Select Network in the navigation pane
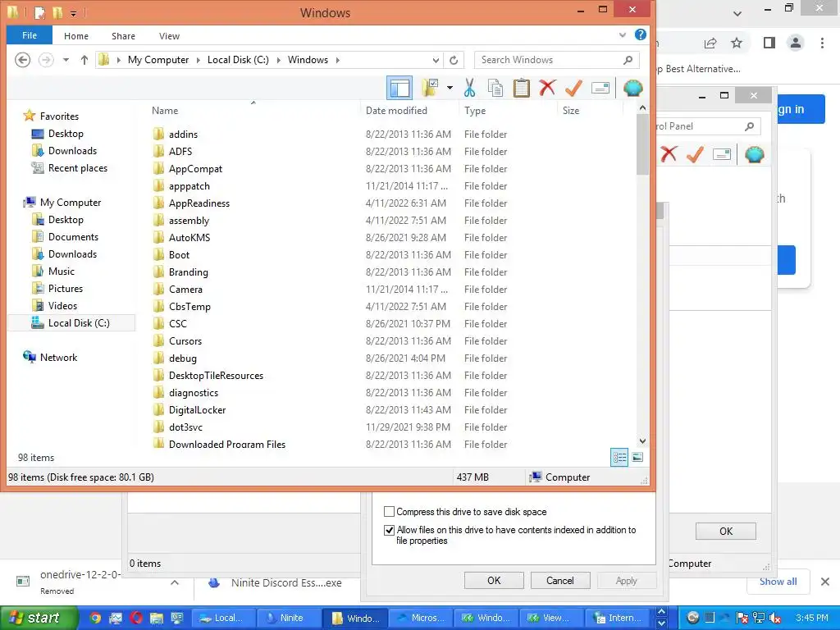The height and width of the screenshot is (630, 840). [x=58, y=358]
